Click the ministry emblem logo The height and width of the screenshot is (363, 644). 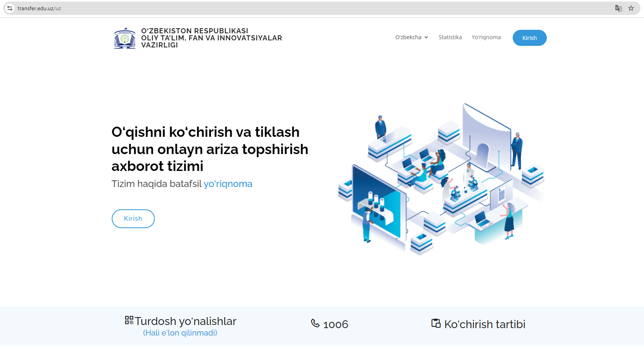coord(125,38)
